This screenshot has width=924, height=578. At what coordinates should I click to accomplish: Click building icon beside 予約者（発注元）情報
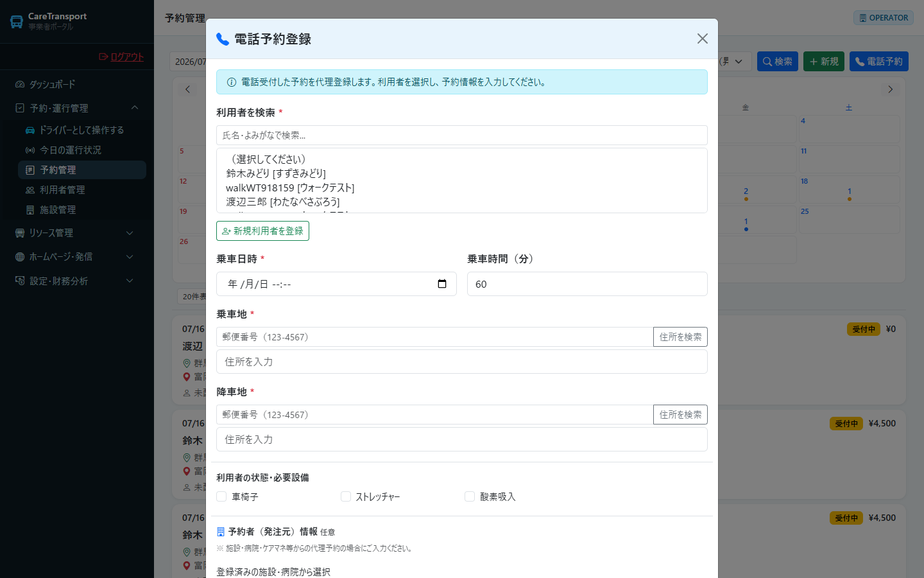[x=221, y=532]
